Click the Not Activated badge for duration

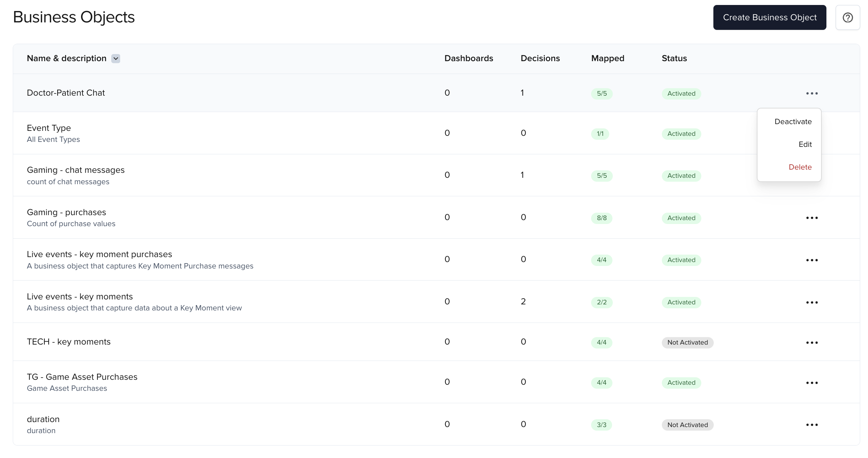(687, 425)
